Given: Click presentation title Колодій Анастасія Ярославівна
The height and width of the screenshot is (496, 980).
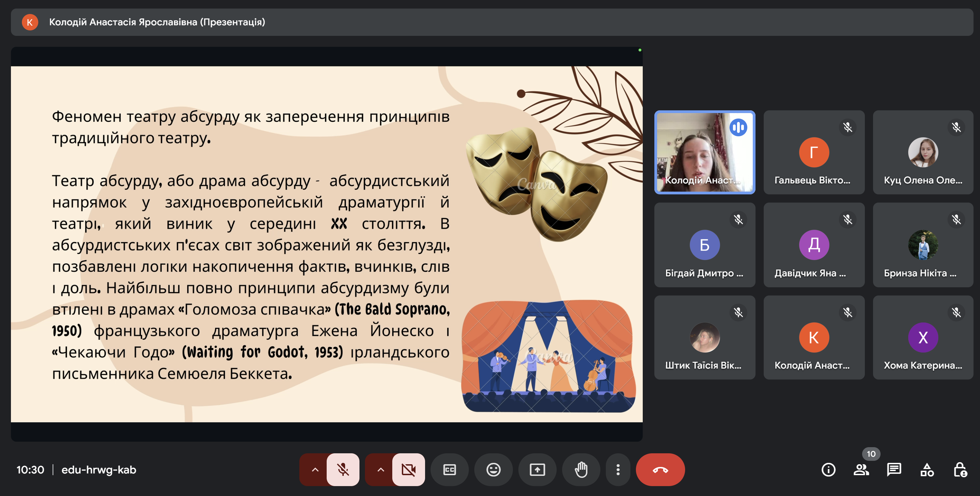Looking at the screenshot, I should tap(157, 22).
